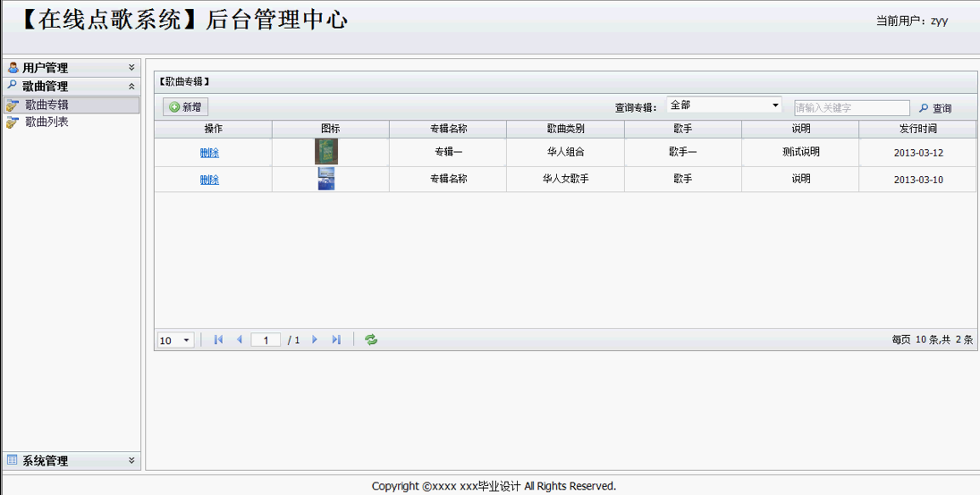Focus the keyword input 请输入关键字
980x495 pixels.
click(852, 108)
